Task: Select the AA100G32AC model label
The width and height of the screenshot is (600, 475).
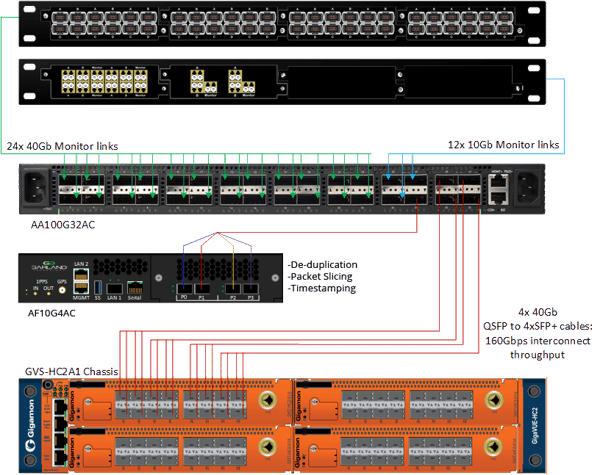Action: [63, 225]
